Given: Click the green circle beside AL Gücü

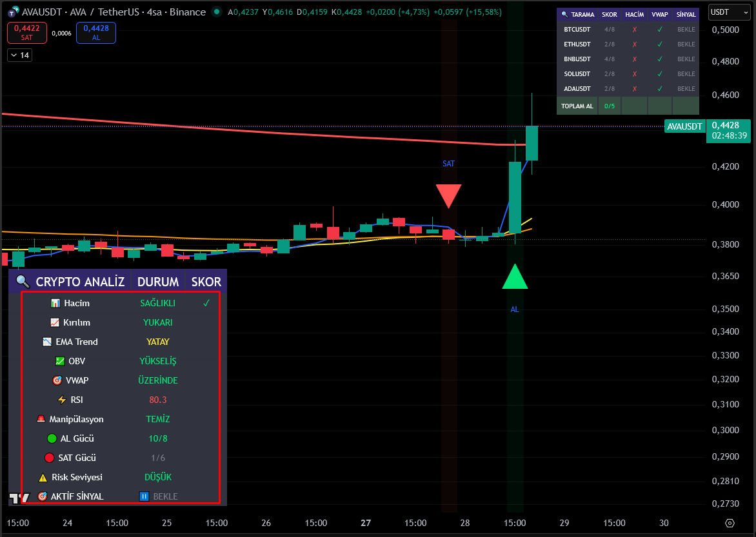Looking at the screenshot, I should (x=52, y=438).
